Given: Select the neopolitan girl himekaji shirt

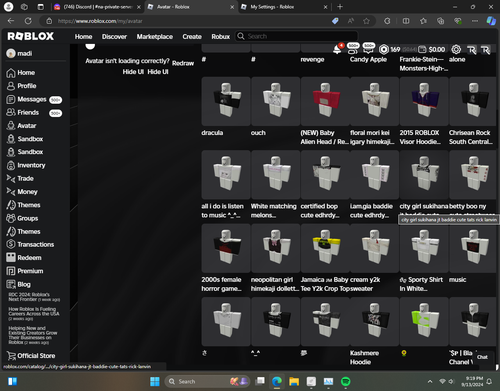Looking at the screenshot, I should pos(275,248).
